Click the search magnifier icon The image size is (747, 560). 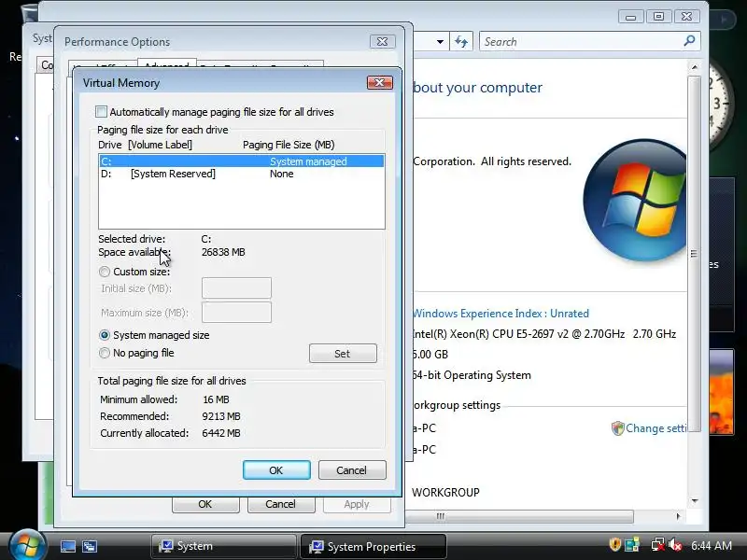coord(689,41)
